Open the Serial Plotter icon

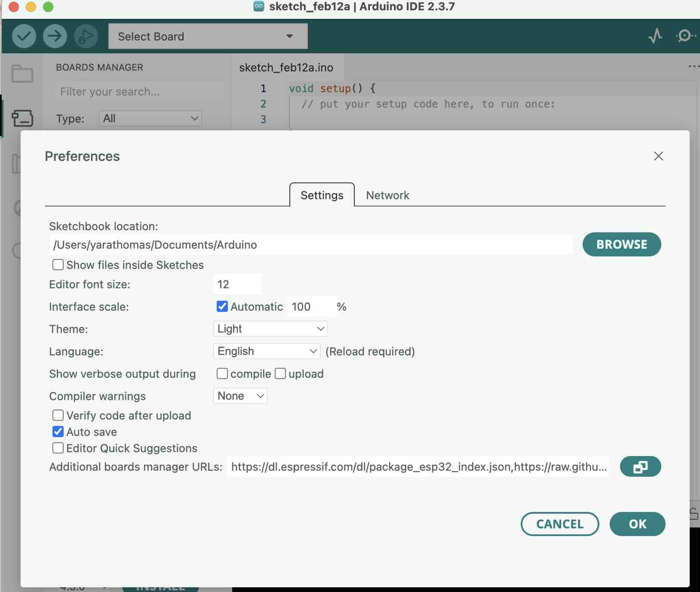(655, 36)
